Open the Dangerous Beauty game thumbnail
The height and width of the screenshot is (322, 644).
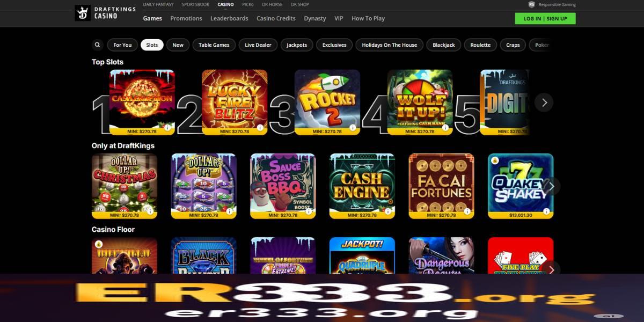click(441, 255)
